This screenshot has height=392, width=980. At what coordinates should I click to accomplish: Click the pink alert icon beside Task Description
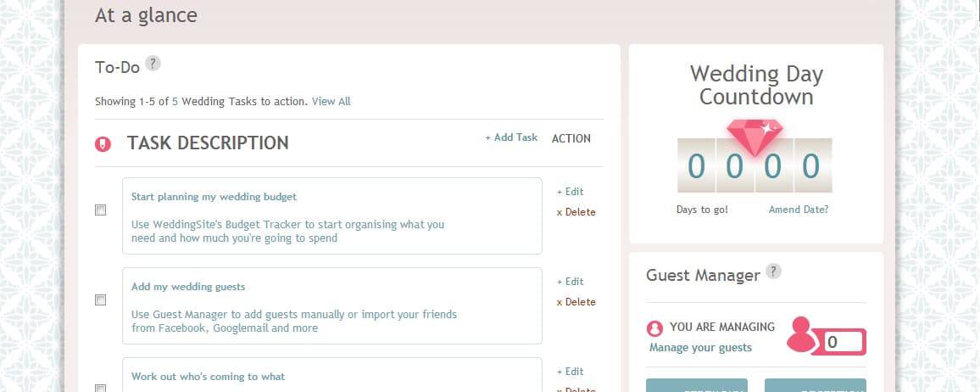pyautogui.click(x=103, y=144)
